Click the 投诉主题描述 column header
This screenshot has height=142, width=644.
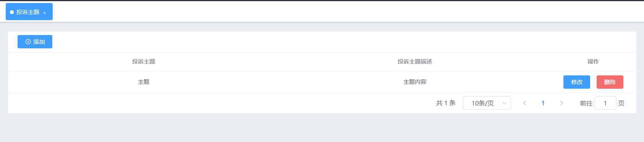click(415, 62)
